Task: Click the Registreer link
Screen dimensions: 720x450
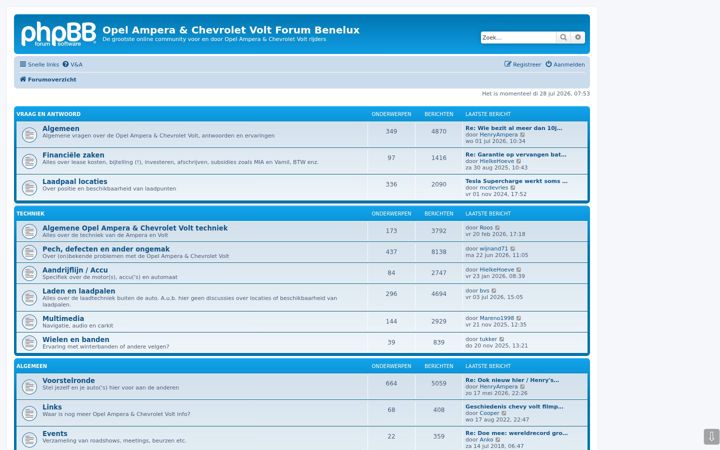Action: click(523, 65)
